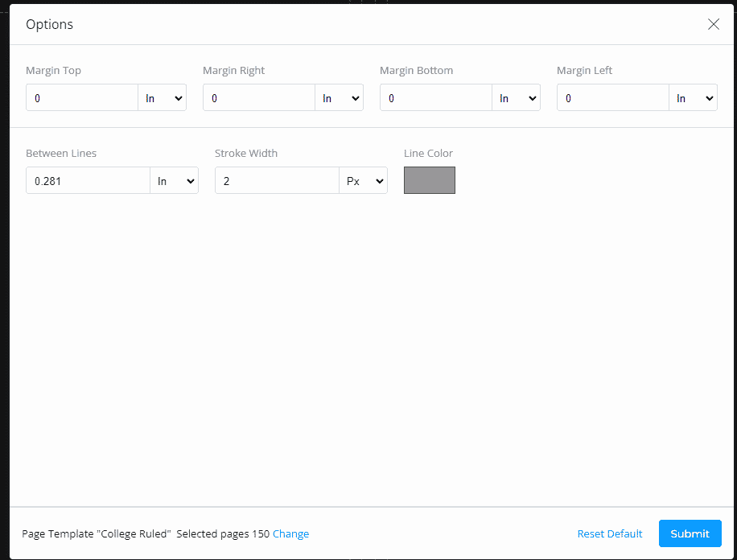Viewport: 737px width, 560px height.
Task: Click the Stroke Width value field
Action: click(277, 180)
